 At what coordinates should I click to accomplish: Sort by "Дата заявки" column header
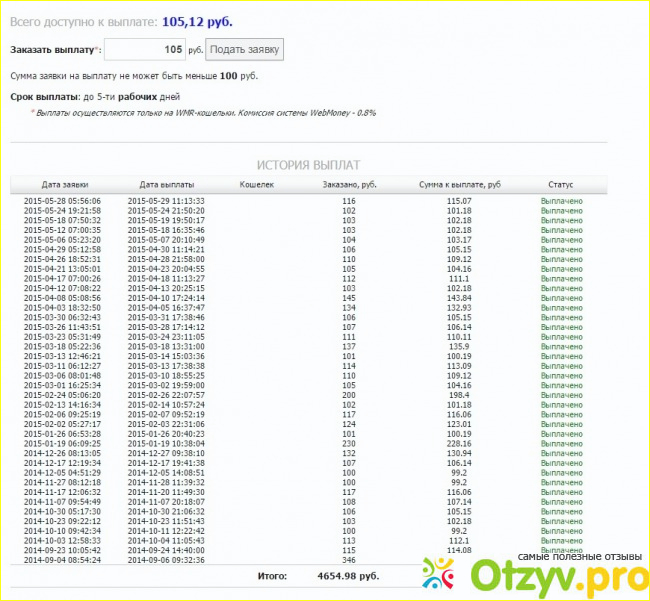[x=65, y=185]
